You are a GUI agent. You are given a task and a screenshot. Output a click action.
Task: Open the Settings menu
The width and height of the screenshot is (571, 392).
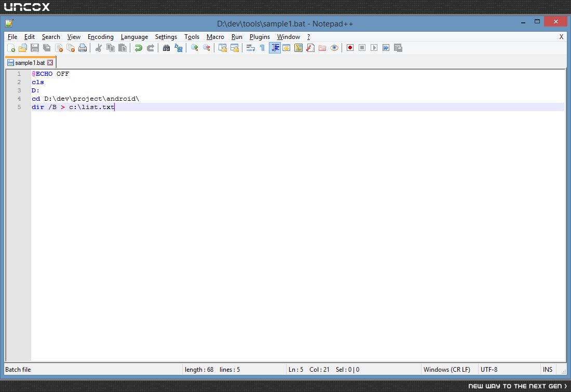click(x=166, y=37)
